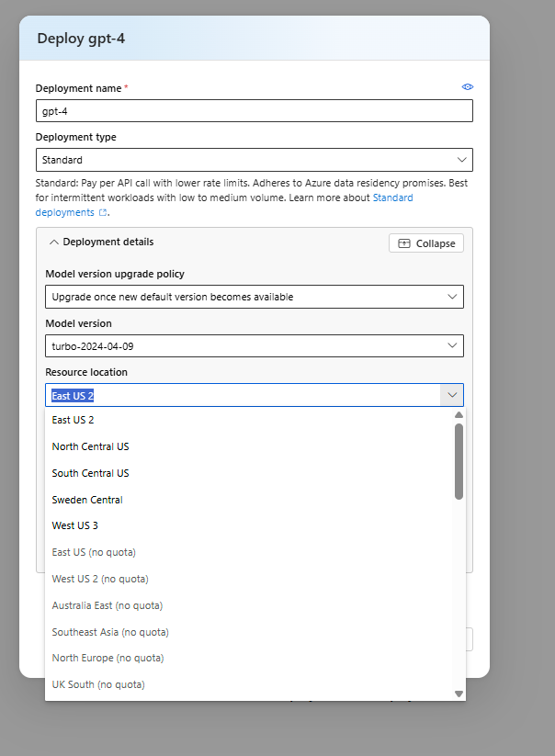Click the Standard deployments link
Screen dimensions: 555x756
[x=392, y=197]
